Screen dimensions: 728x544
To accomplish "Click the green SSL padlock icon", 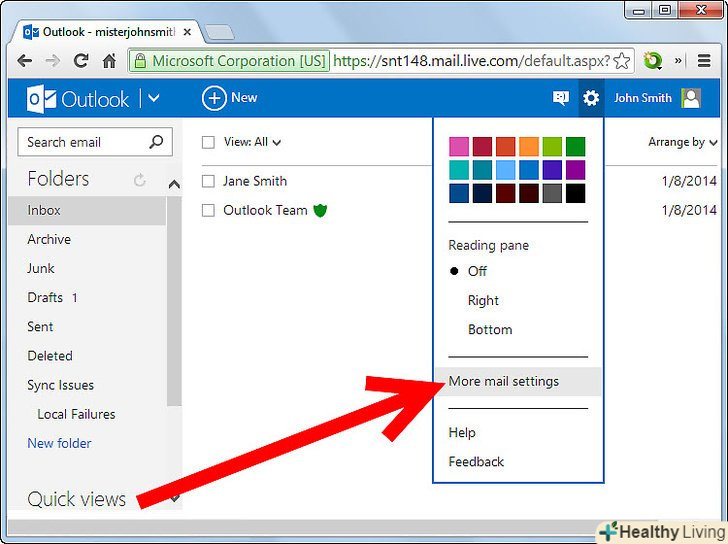I will 140,61.
